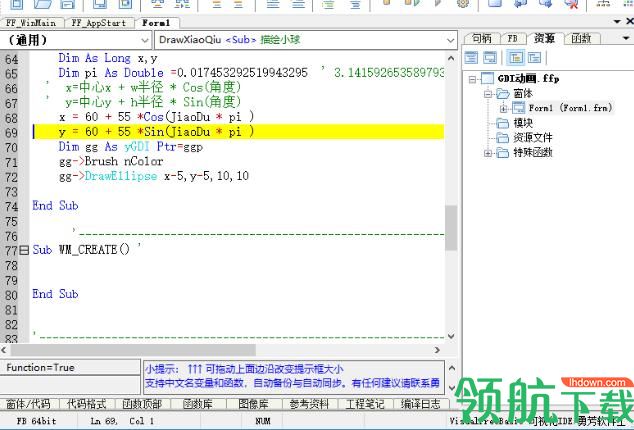Click the horizontal scroll-left arrow

pyautogui.click(x=4, y=350)
